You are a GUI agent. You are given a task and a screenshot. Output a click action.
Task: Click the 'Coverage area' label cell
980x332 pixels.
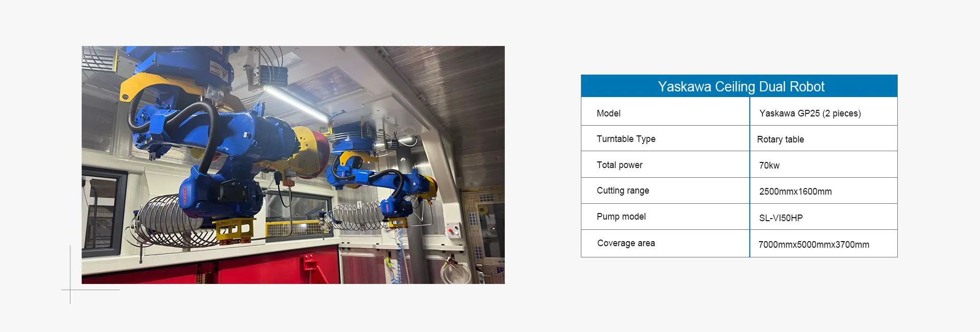[x=665, y=243]
